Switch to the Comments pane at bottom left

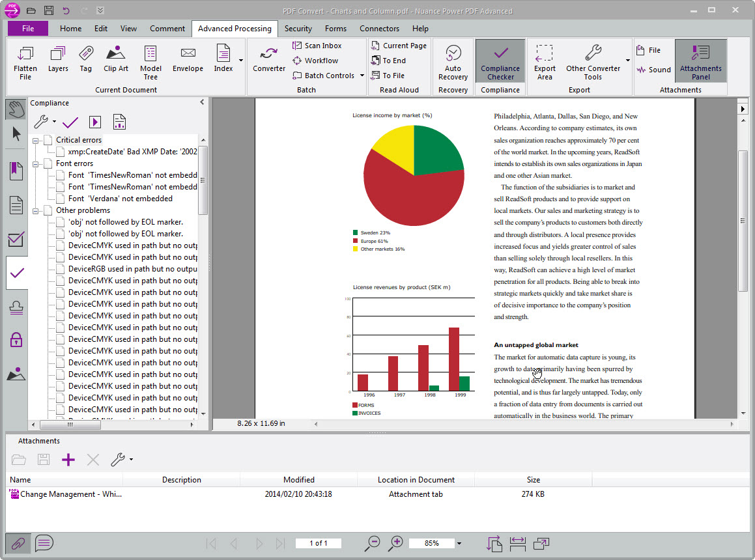pos(43,543)
